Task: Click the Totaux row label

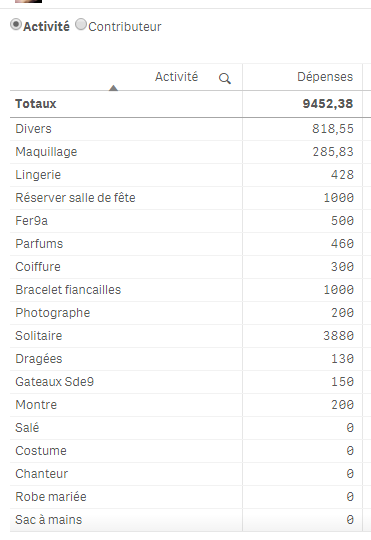Action: coord(35,104)
